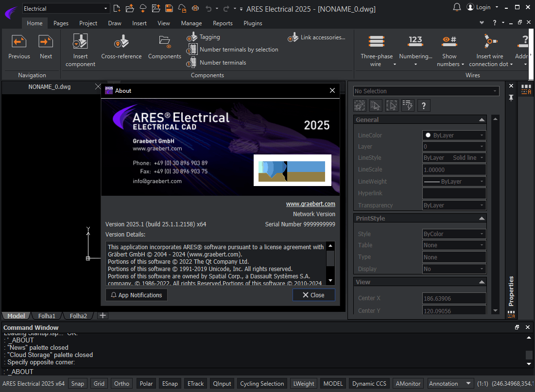The height and width of the screenshot is (392, 535).
Task: Open the www.graebert.com link
Action: pos(311,204)
